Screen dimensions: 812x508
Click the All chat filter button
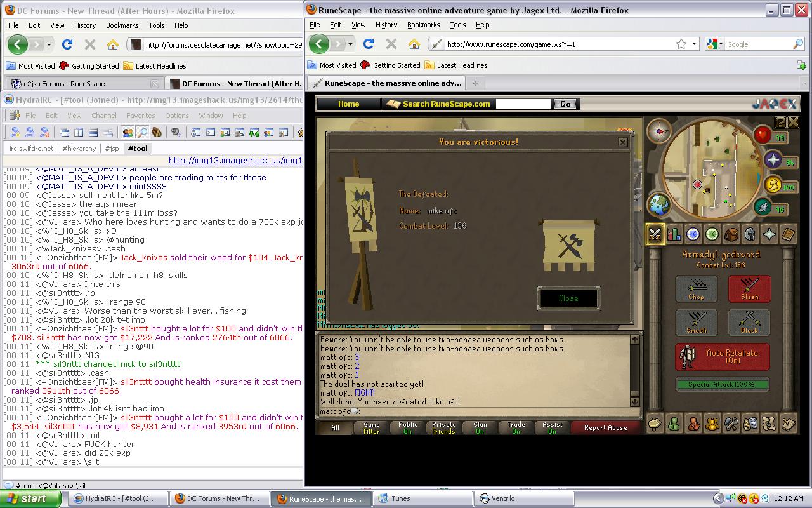(x=335, y=427)
